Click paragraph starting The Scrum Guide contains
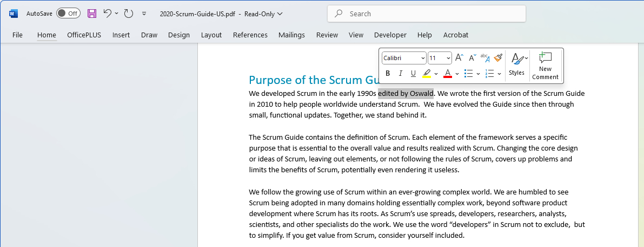This screenshot has width=644, height=247. (414, 153)
